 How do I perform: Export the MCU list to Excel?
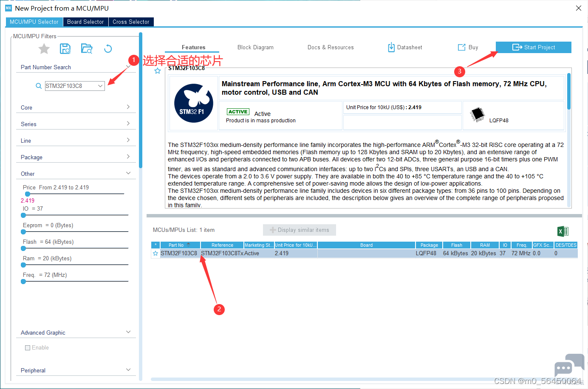coord(563,231)
